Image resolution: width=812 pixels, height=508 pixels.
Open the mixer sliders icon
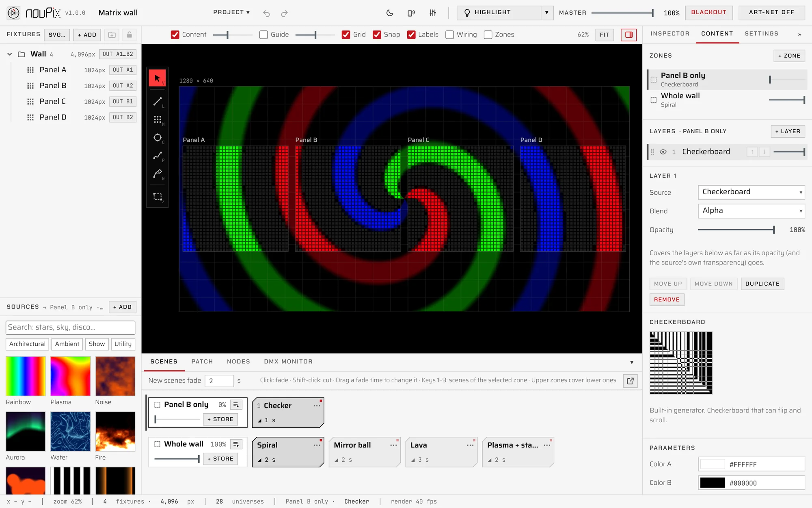[x=433, y=13]
